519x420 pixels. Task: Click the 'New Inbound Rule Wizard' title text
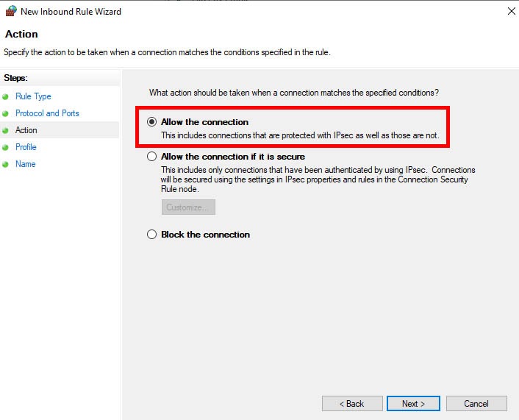point(71,12)
